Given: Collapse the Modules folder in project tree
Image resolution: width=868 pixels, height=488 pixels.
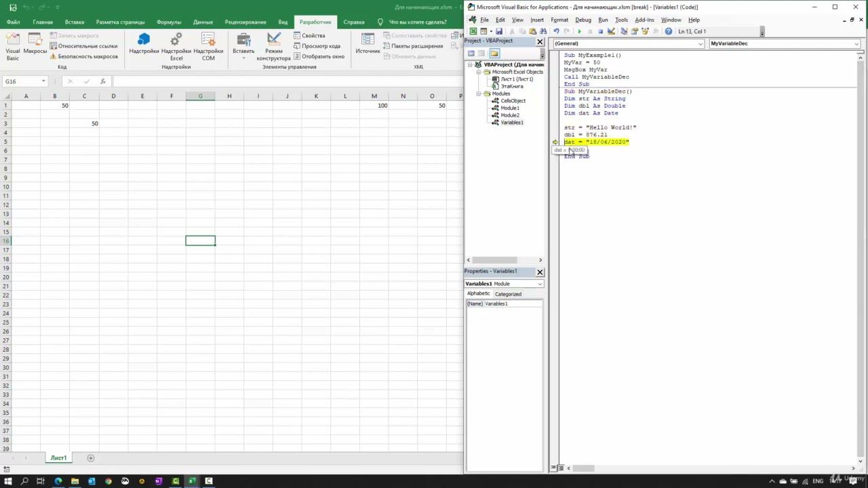Looking at the screenshot, I should (478, 94).
